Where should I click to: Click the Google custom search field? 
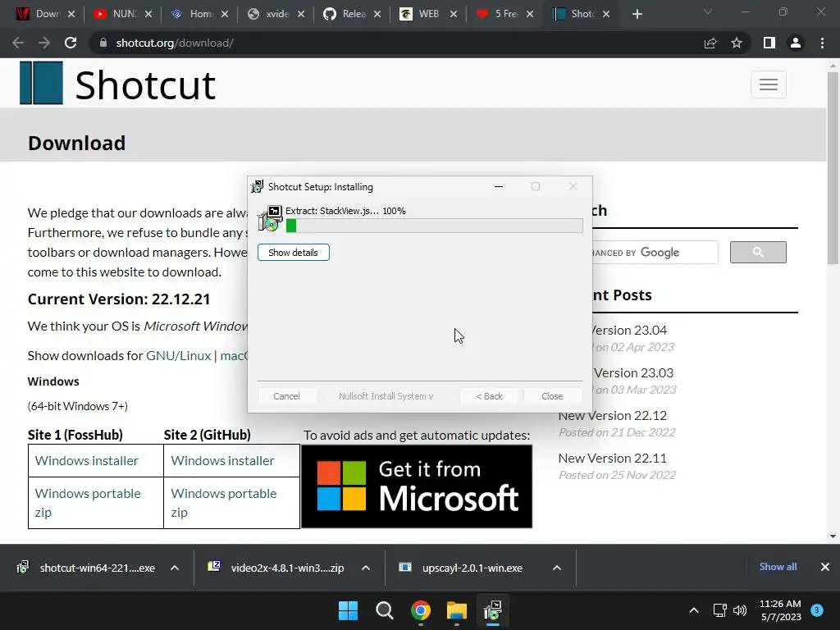pos(655,253)
